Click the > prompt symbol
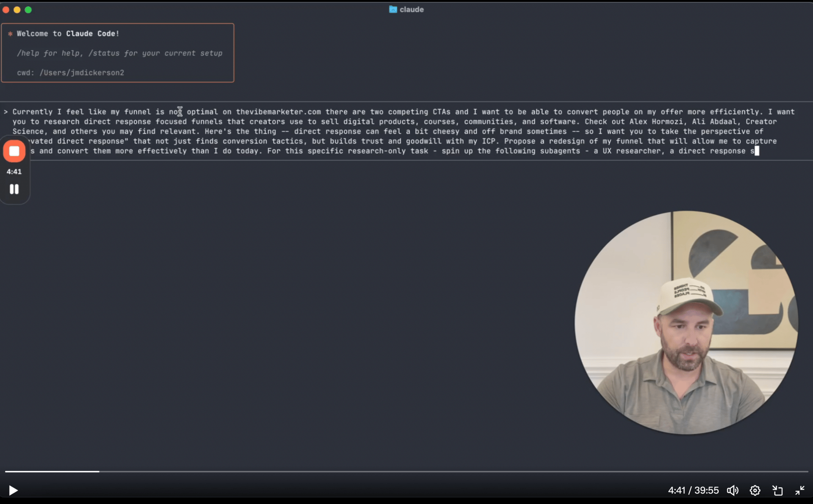 coord(6,112)
